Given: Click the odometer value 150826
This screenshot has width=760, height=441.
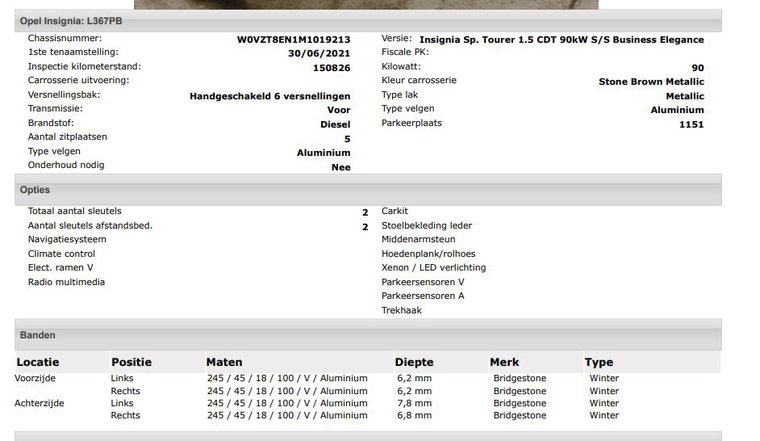Looking at the screenshot, I should click(x=332, y=68).
